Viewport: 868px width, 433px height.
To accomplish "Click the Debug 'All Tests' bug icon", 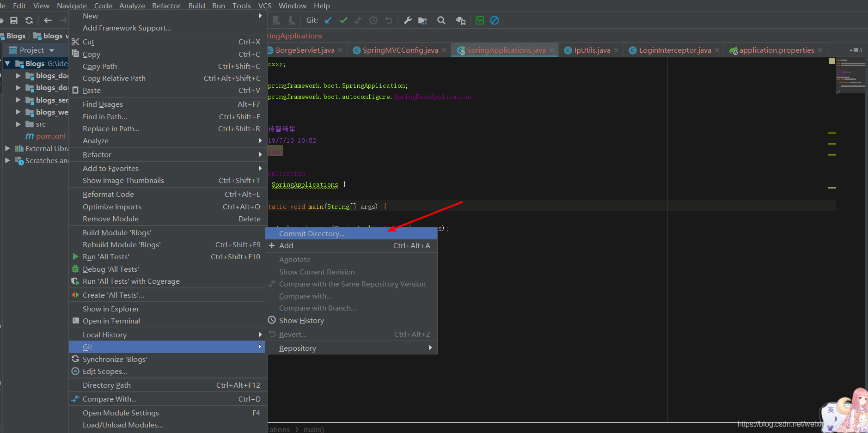I will point(75,269).
